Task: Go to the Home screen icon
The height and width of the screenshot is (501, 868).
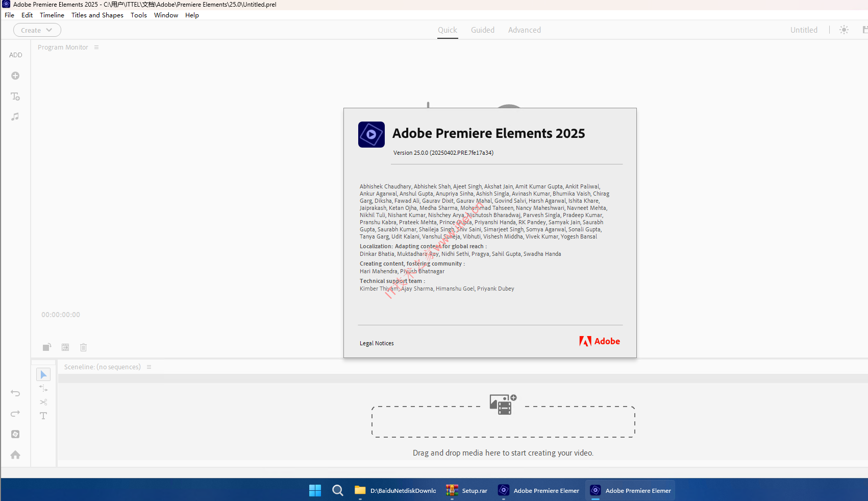Action: [15, 455]
